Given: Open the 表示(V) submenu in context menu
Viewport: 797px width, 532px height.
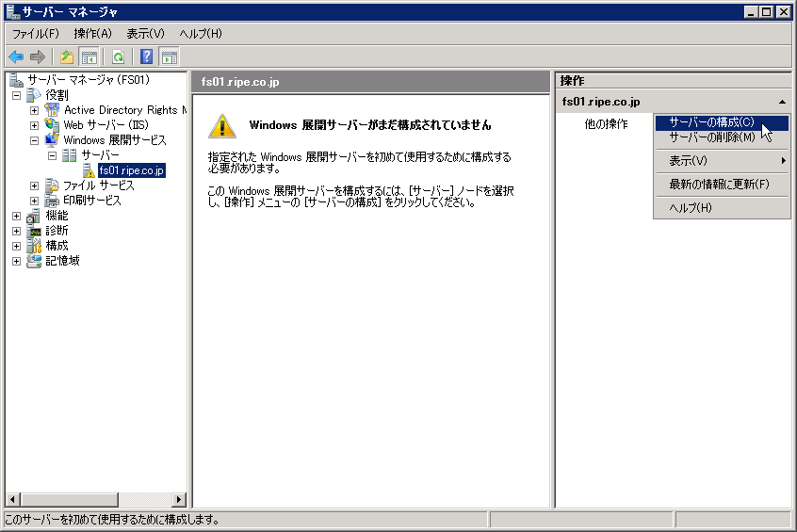Looking at the screenshot, I should coord(722,161).
